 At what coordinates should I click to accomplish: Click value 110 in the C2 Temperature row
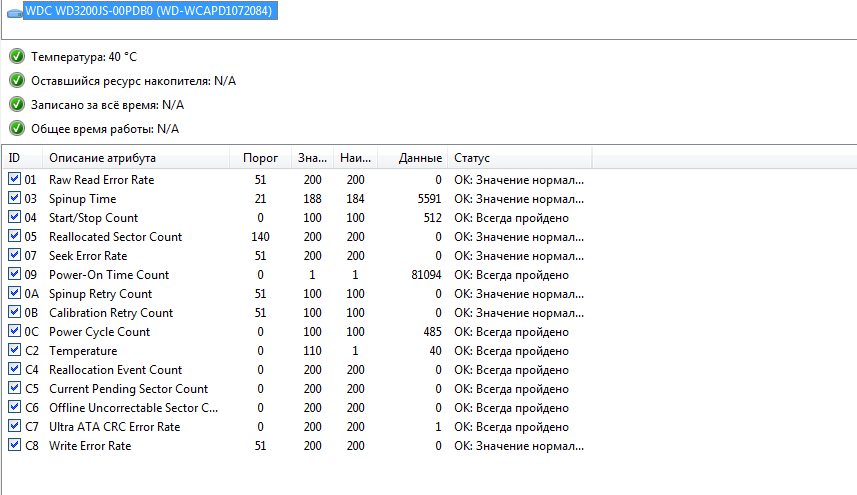coord(313,351)
